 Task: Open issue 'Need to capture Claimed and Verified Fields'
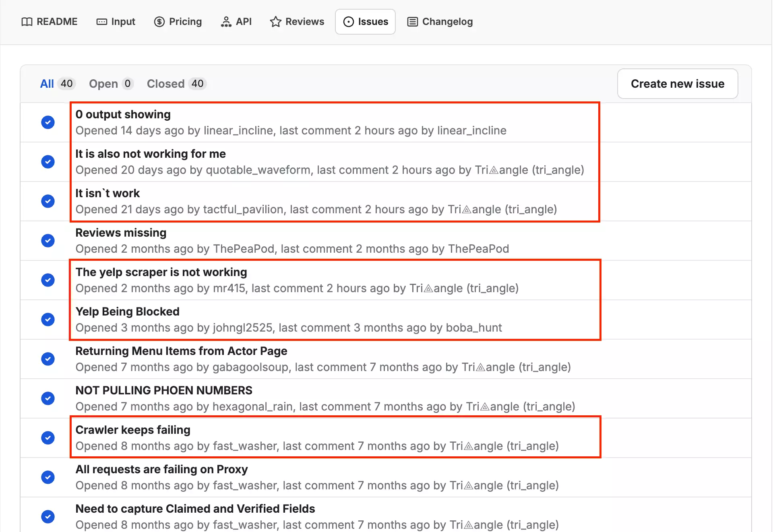(195, 509)
